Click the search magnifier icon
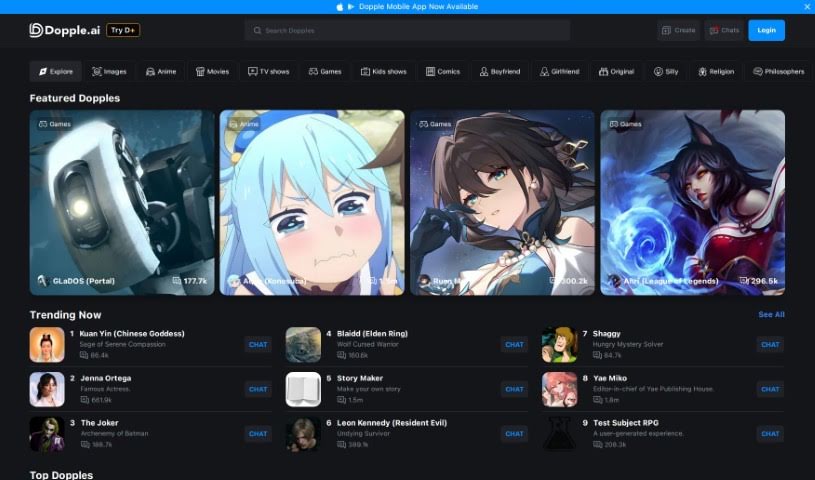The height and width of the screenshot is (480, 815). coord(257,31)
